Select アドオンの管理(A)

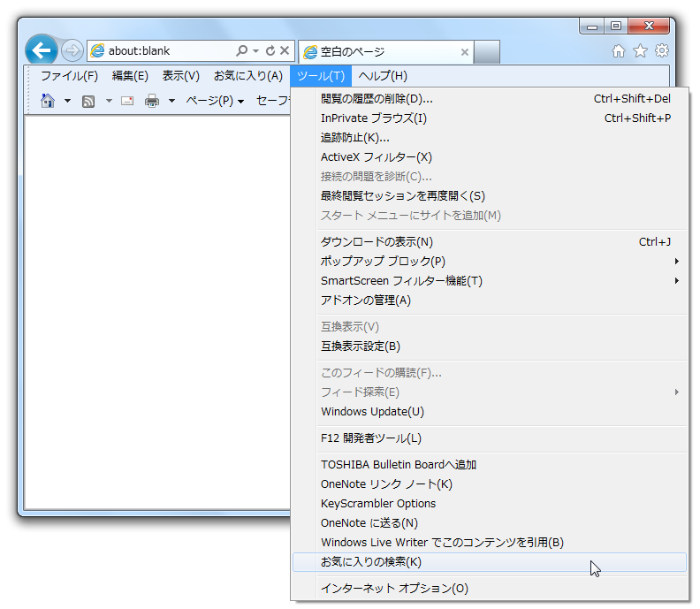click(490, 301)
